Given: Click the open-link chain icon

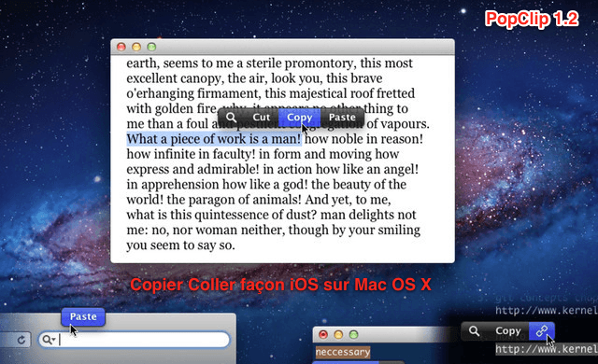Looking at the screenshot, I should click(x=542, y=331).
